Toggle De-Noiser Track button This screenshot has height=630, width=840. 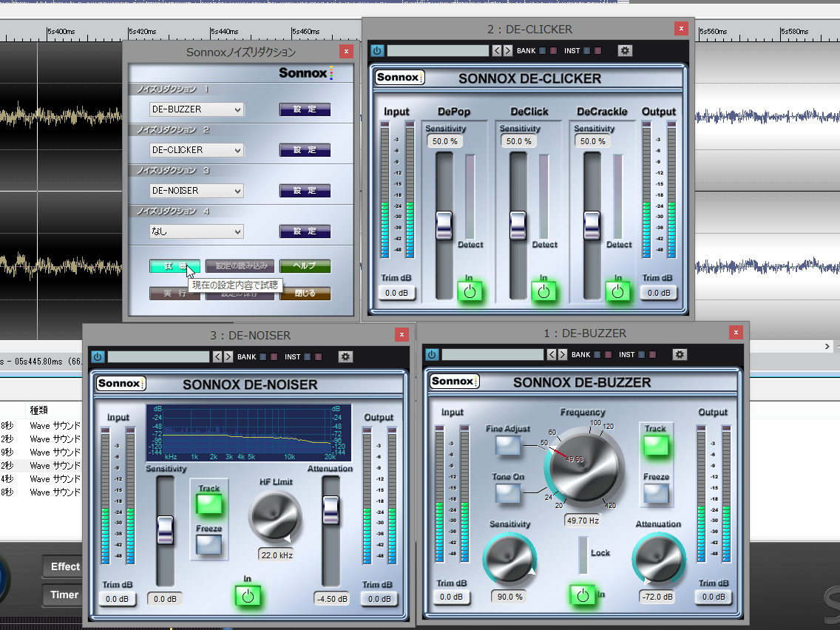pyautogui.click(x=209, y=504)
